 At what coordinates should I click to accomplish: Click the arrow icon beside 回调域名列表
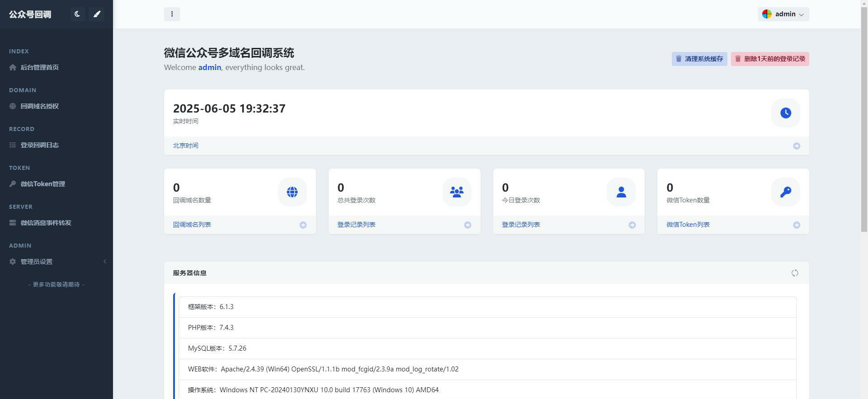point(303,225)
